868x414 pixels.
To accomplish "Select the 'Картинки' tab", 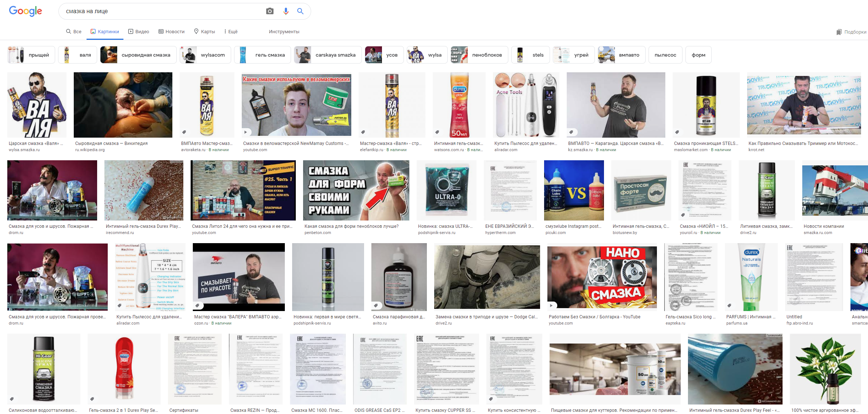I will click(x=105, y=32).
